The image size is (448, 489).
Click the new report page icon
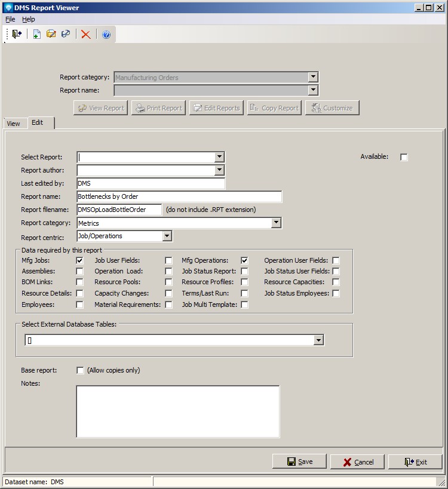(36, 35)
